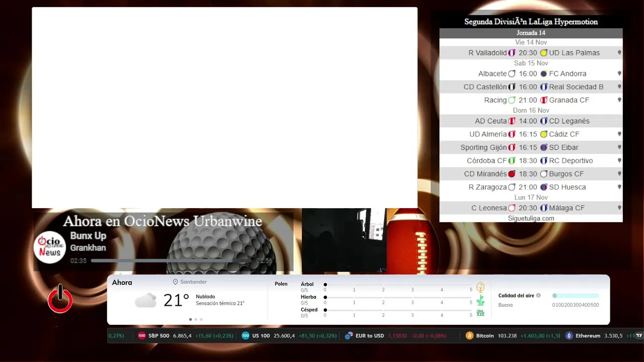This screenshot has width=644, height=362.
Task: Click the 21° temperature reading
Action: pyautogui.click(x=176, y=300)
